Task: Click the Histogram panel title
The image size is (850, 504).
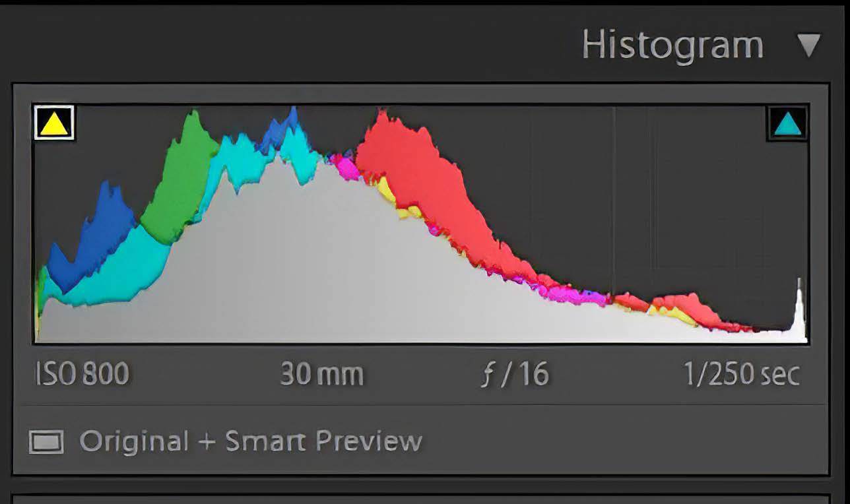Action: [x=672, y=46]
